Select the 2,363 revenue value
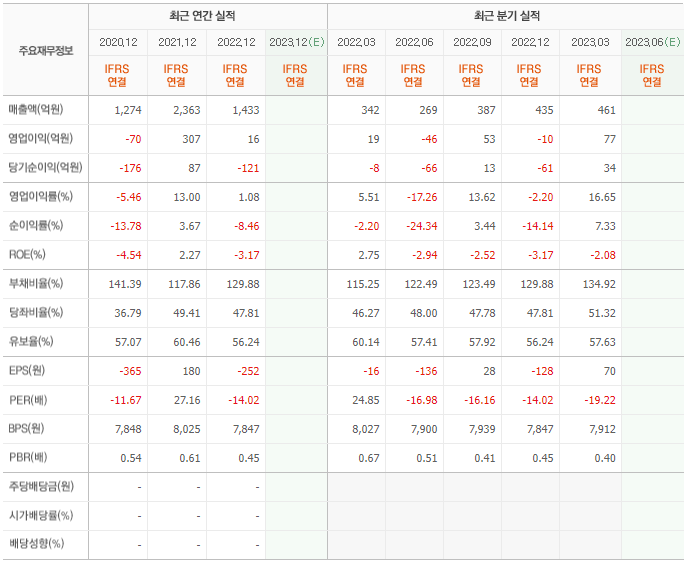This screenshot has height=563, width=688. click(x=186, y=110)
